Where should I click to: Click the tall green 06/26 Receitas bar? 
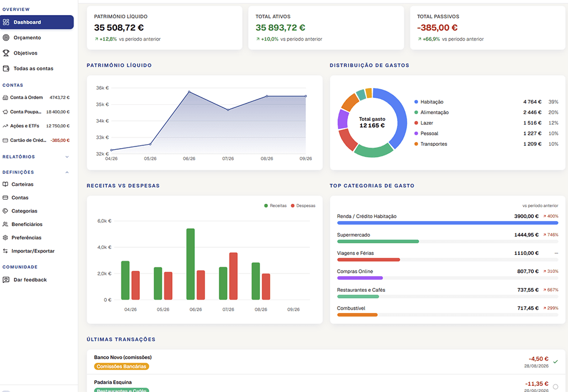(x=190, y=264)
